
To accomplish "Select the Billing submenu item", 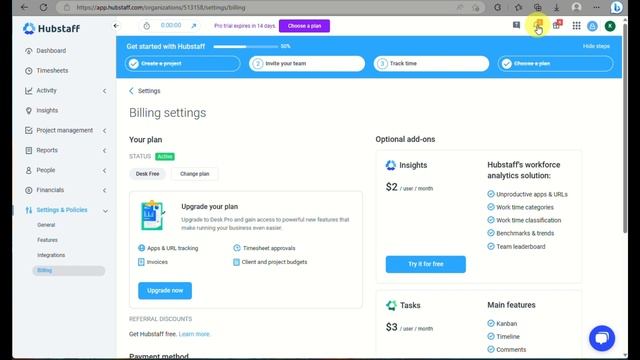I will click(x=69, y=270).
